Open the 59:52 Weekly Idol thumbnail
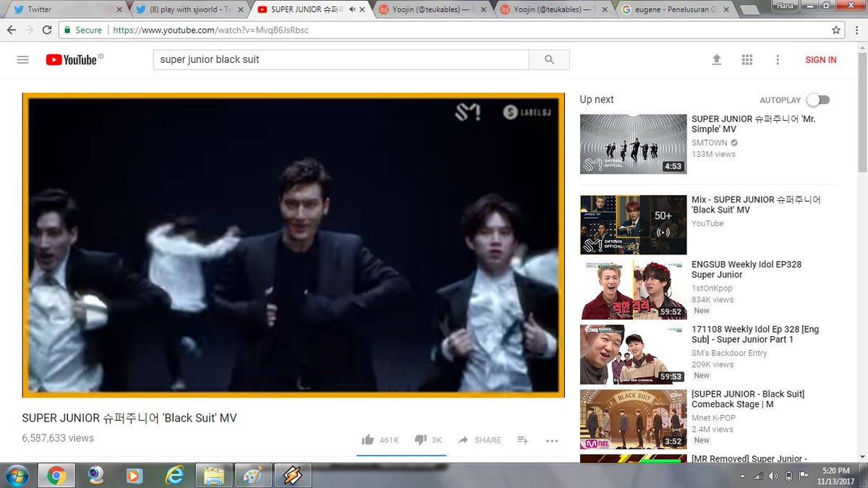This screenshot has height=488, width=868. [x=633, y=290]
